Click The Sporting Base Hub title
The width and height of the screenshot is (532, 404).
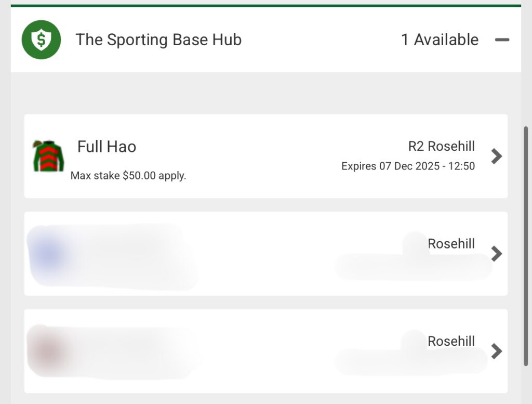[x=158, y=40]
